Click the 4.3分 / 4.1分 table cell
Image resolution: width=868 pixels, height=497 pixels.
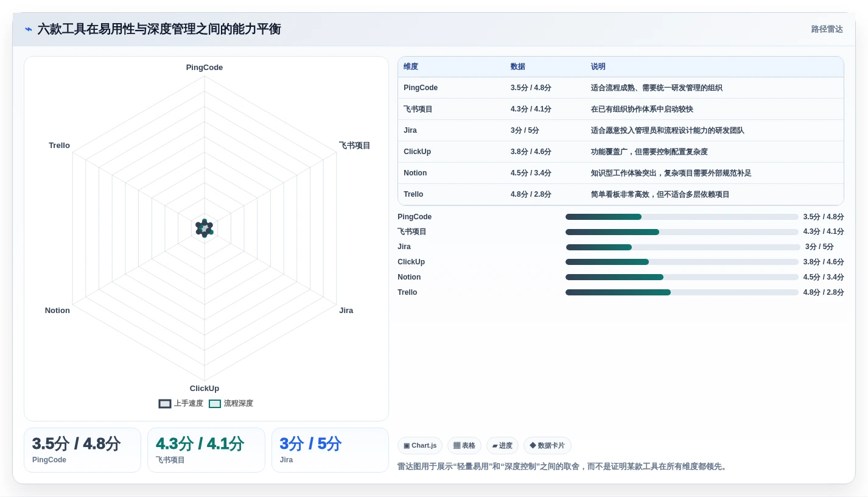[531, 109]
